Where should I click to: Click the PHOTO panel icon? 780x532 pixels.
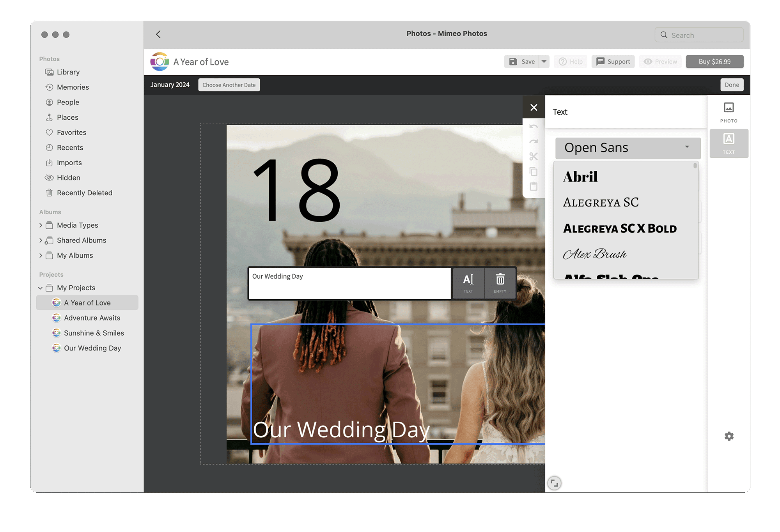click(728, 112)
